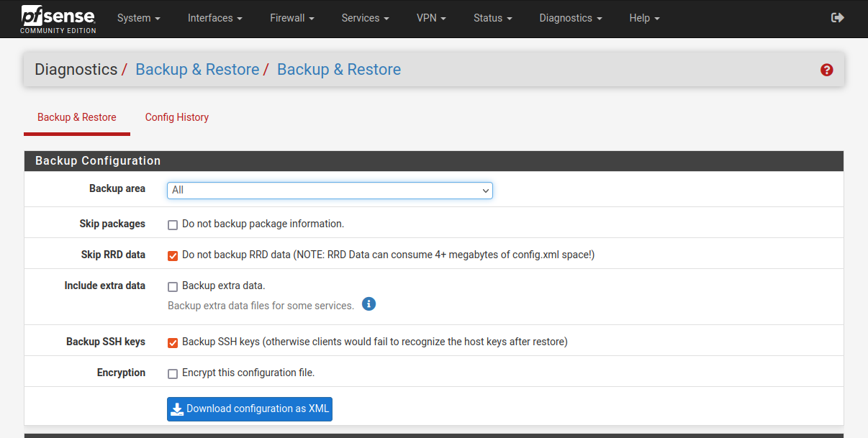The height and width of the screenshot is (438, 868).
Task: Click the Diagnostics breadcrumb text
Action: [76, 70]
